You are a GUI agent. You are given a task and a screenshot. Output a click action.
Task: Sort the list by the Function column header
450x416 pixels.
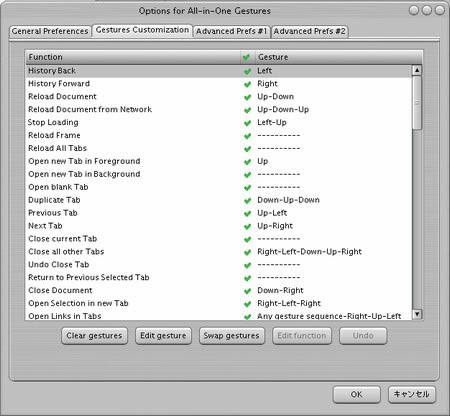tap(133, 57)
